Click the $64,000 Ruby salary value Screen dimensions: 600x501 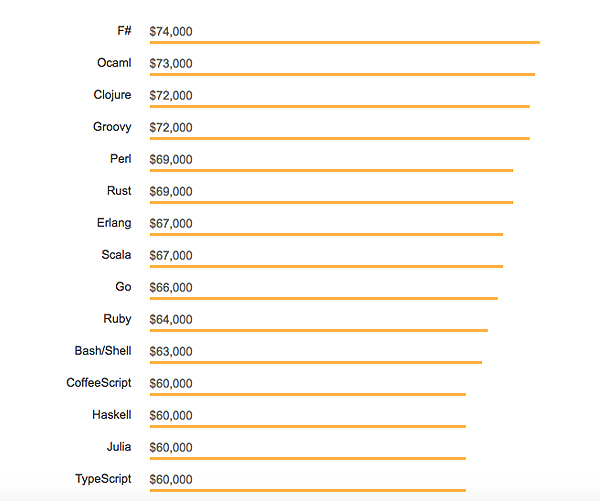(171, 320)
